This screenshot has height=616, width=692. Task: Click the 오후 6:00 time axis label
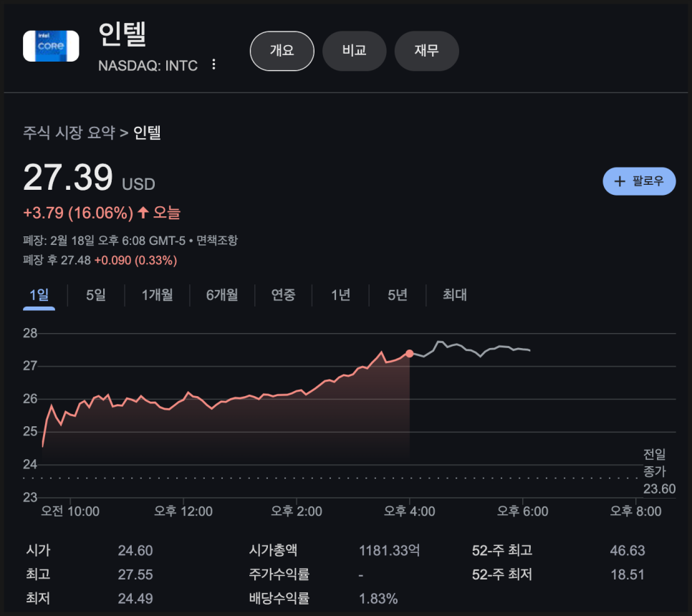pyautogui.click(x=522, y=511)
